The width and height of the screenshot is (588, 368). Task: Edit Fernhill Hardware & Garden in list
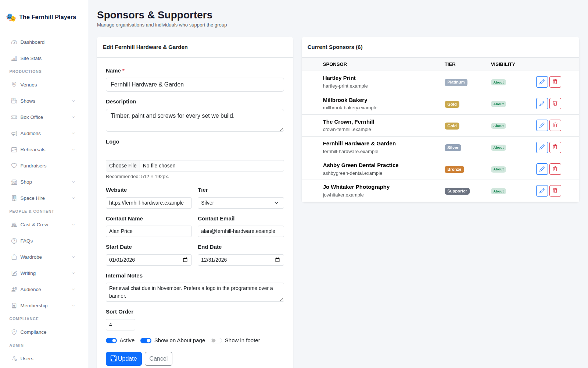(x=542, y=147)
